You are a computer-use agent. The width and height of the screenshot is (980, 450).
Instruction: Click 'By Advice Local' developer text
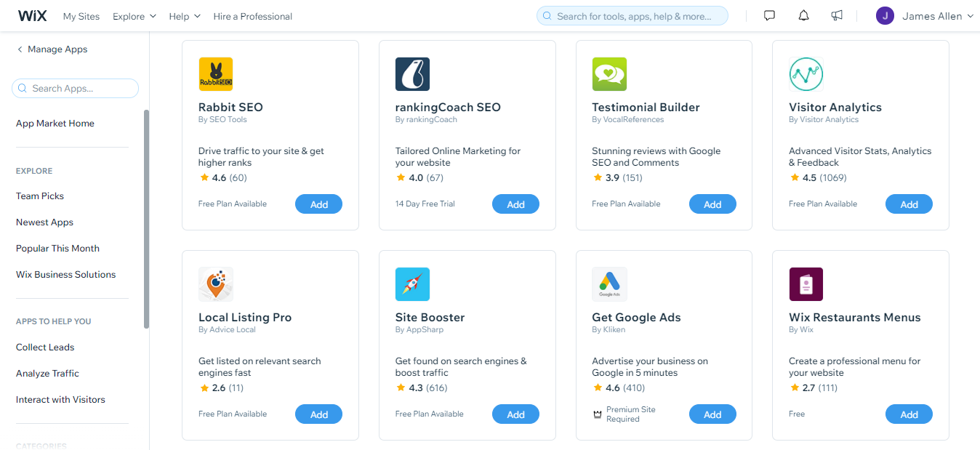pos(227,330)
